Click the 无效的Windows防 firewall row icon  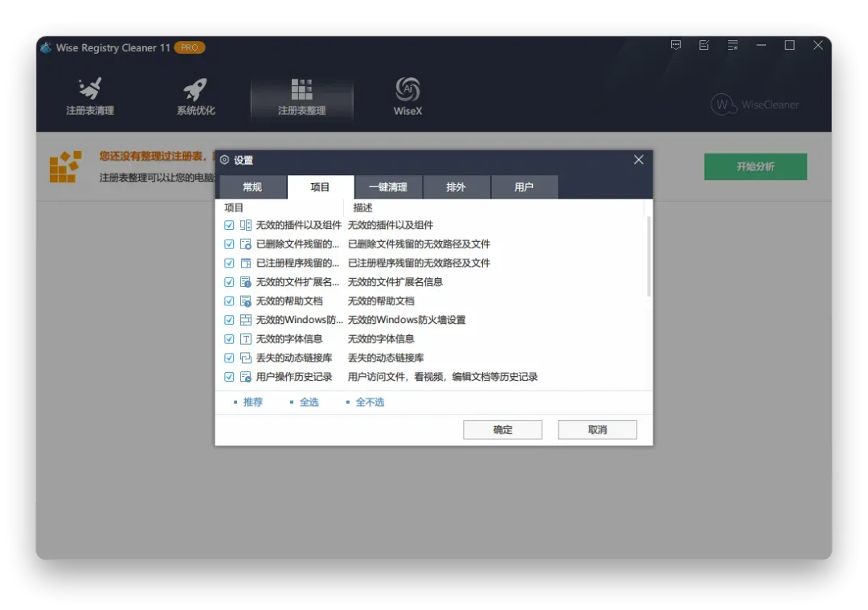tap(246, 320)
